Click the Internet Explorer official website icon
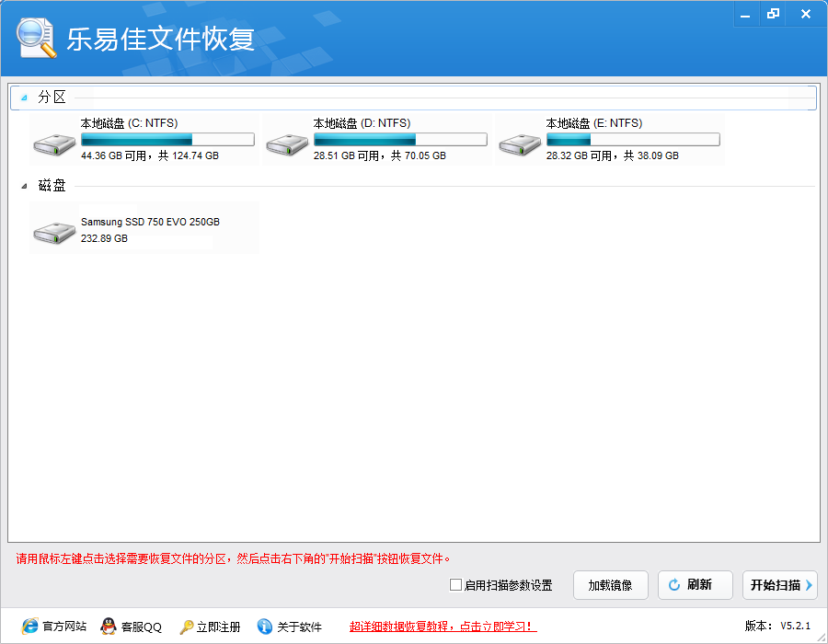This screenshot has height=644, width=828. point(30,627)
